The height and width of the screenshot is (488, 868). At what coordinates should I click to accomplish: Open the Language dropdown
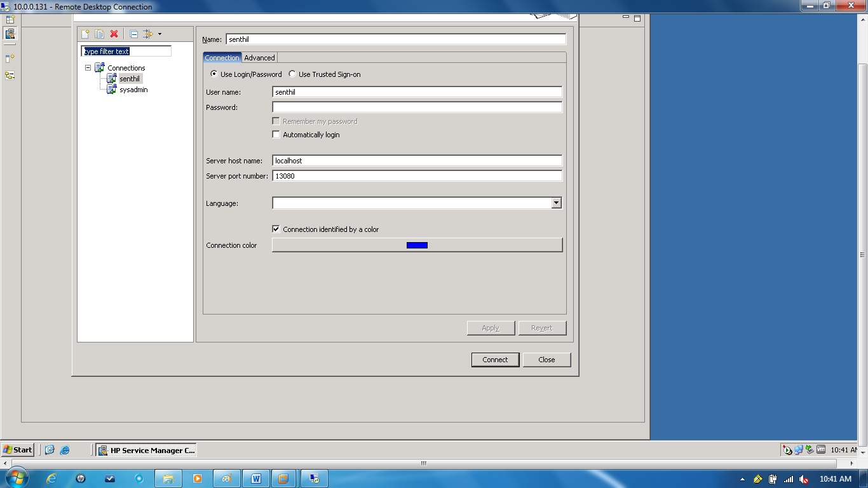click(556, 203)
